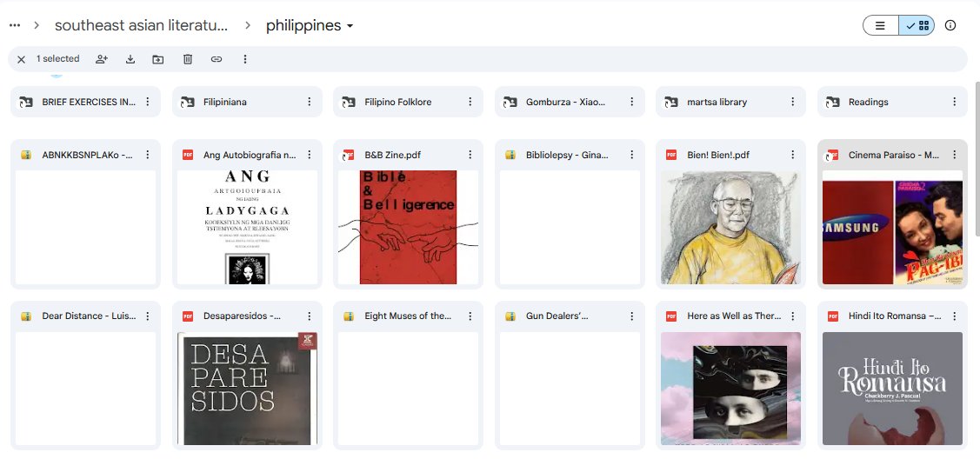Open more options for Eight Muses file
Image resolution: width=980 pixels, height=459 pixels.
[470, 316]
